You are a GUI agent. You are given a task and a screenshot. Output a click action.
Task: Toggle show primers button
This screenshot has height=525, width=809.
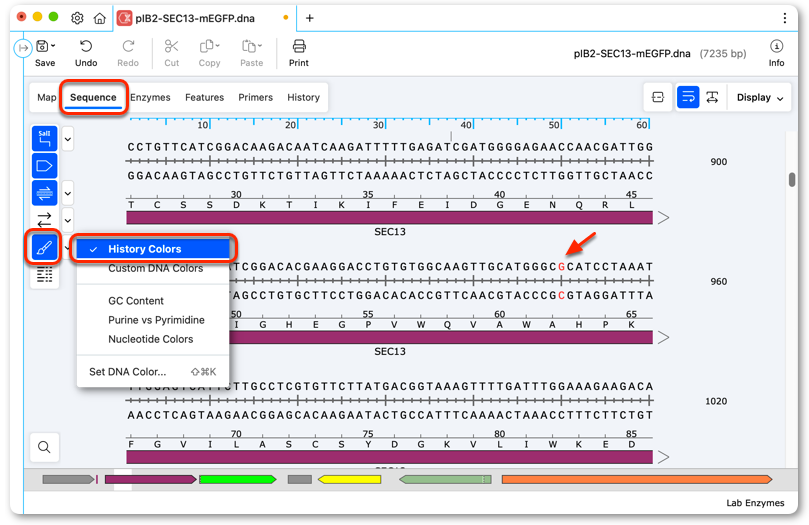(44, 193)
